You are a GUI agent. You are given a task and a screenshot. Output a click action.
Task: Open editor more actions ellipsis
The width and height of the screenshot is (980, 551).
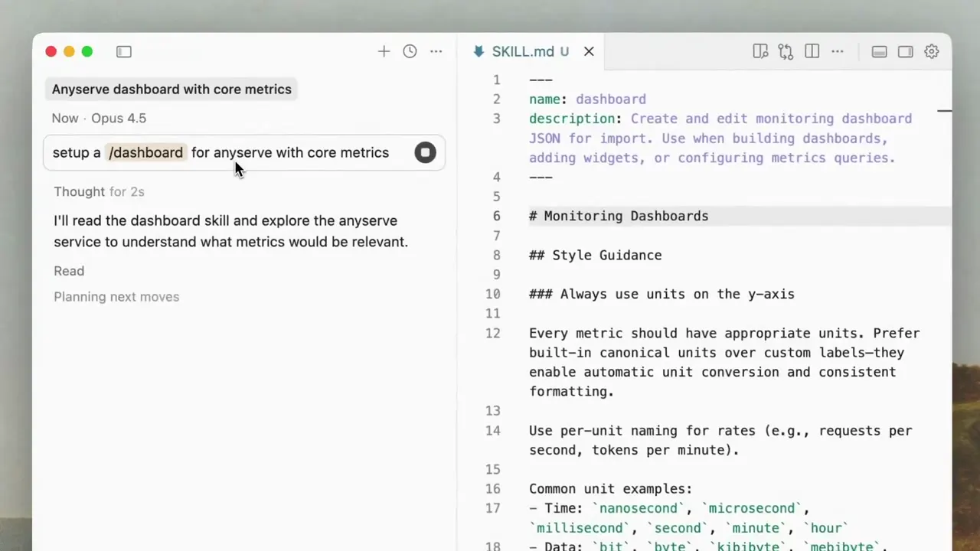838,51
